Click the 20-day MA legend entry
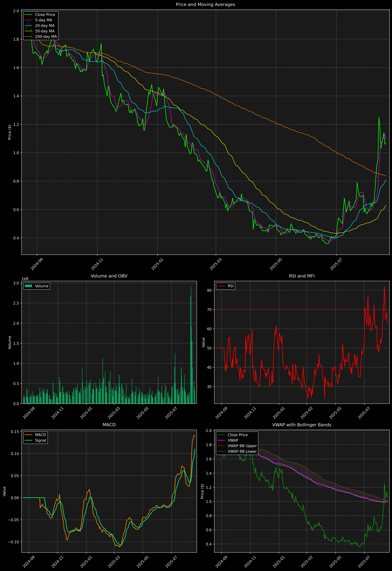The width and height of the screenshot is (392, 571). coord(45,26)
